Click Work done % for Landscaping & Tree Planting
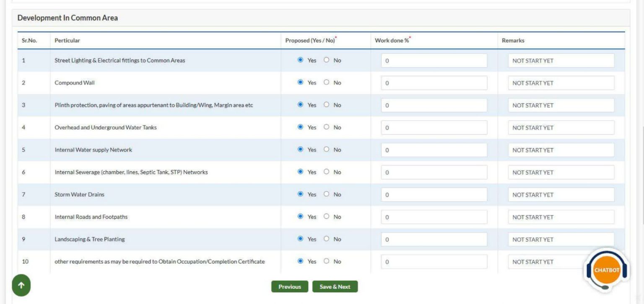The image size is (644, 304). click(434, 239)
